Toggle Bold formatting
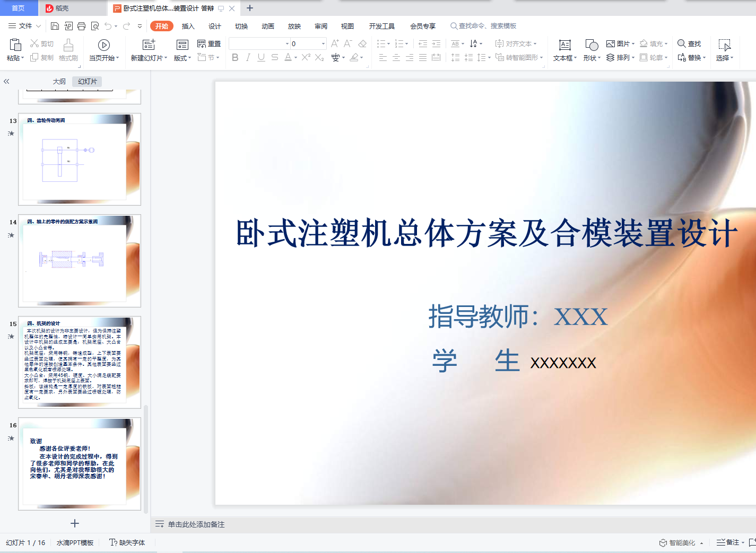The height and width of the screenshot is (553, 756). [x=235, y=57]
